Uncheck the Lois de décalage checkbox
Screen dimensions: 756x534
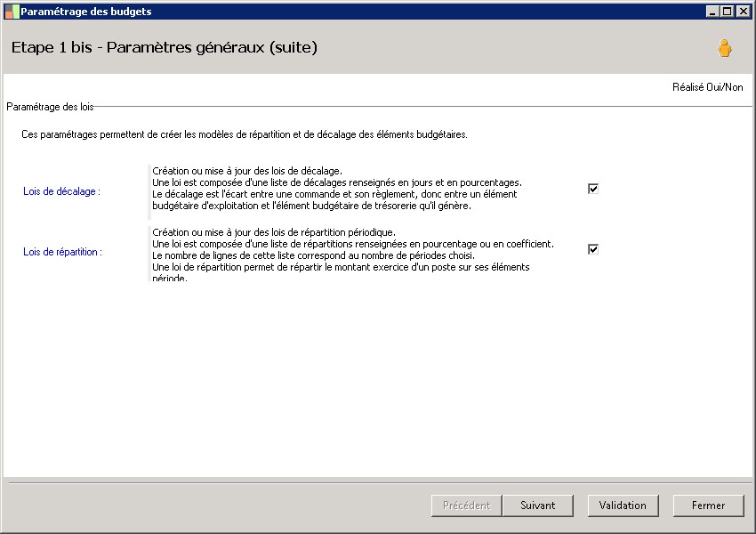[x=593, y=189]
